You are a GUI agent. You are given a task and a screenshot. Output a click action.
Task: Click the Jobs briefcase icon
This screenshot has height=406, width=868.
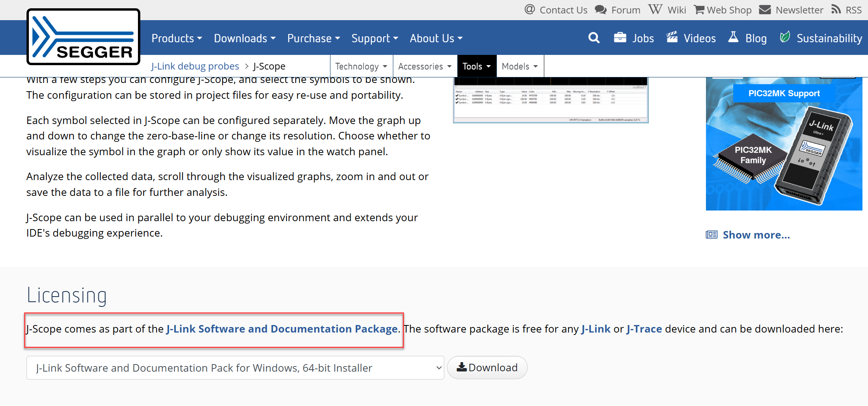pyautogui.click(x=620, y=38)
